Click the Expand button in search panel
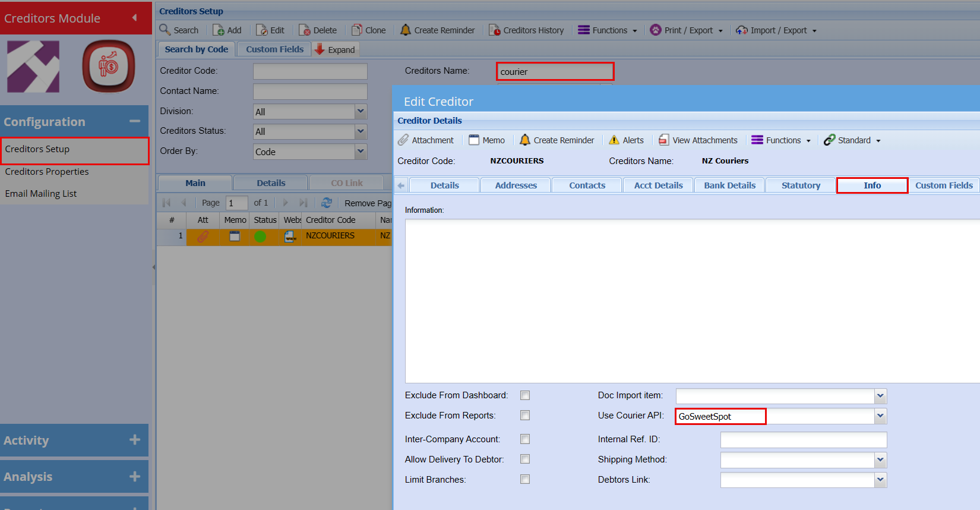980x510 pixels. [x=334, y=50]
